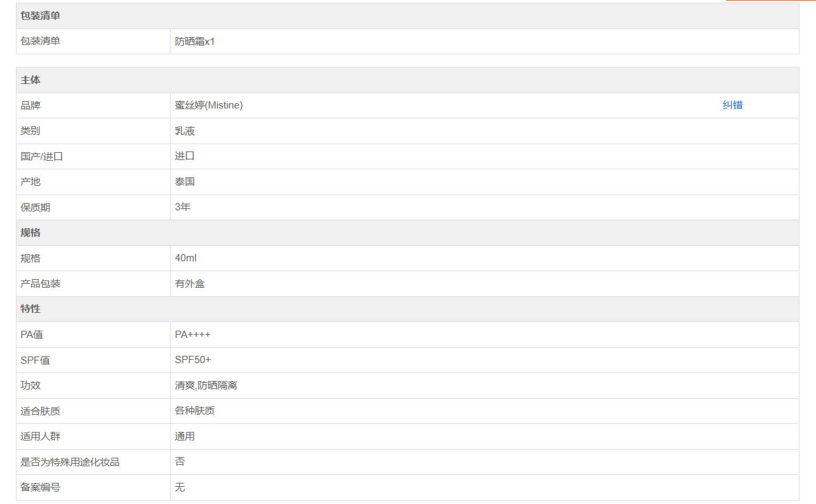816x504 pixels.
Task: Click the 国产/进口 row label
Action: [42, 157]
